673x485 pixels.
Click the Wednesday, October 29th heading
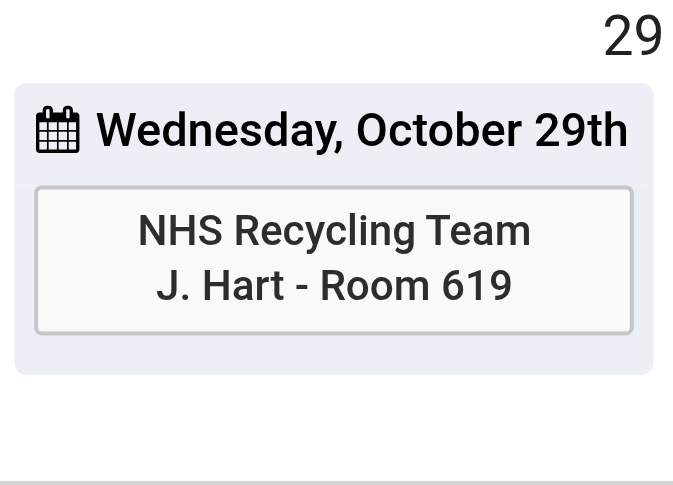coord(361,131)
